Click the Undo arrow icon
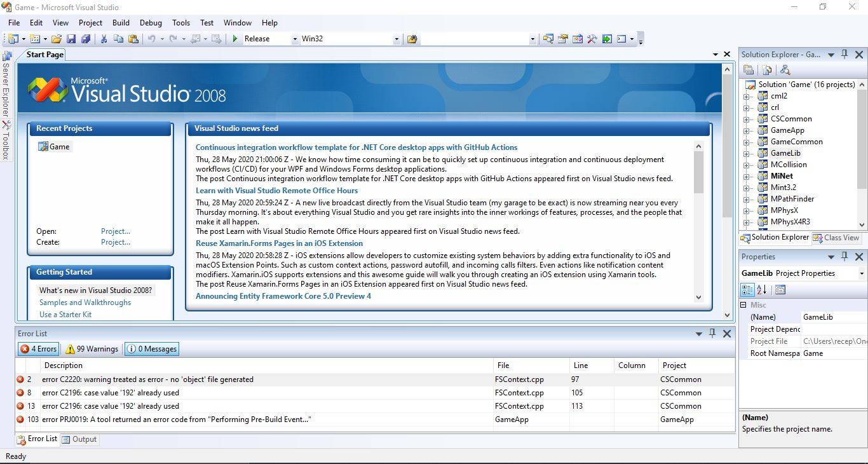The width and height of the screenshot is (868, 464). [151, 39]
